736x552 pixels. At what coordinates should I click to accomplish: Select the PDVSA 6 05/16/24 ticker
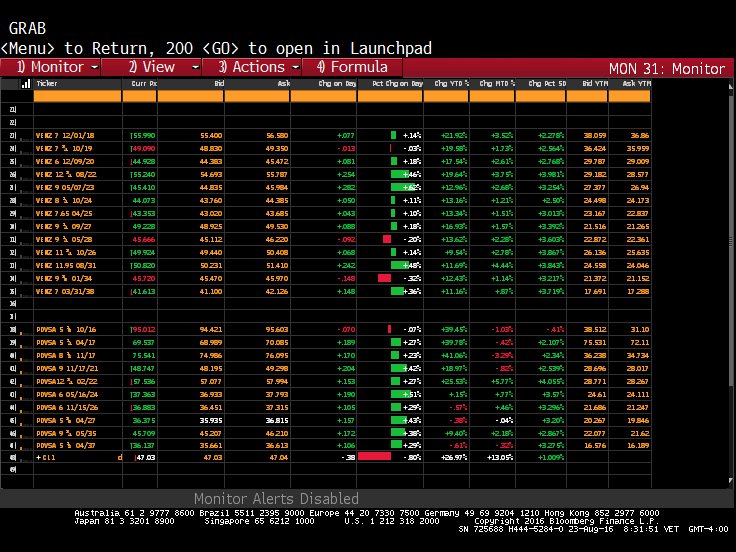(x=67, y=395)
